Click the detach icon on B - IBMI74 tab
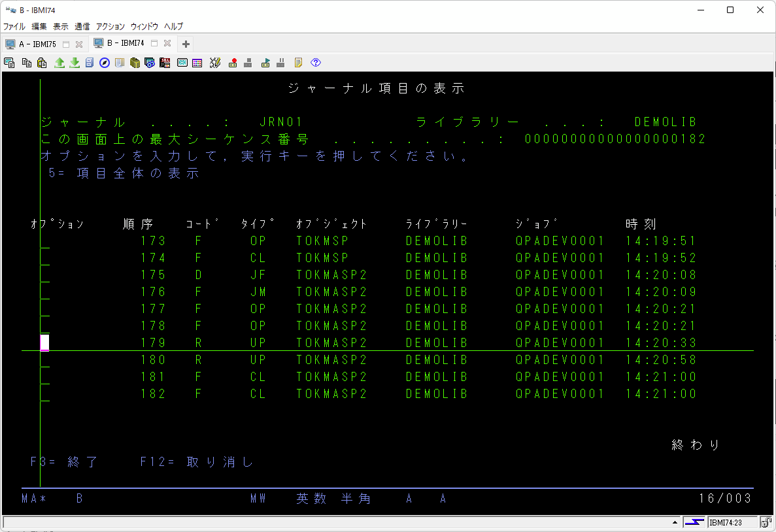Image resolution: width=776 pixels, height=532 pixels. tap(154, 44)
